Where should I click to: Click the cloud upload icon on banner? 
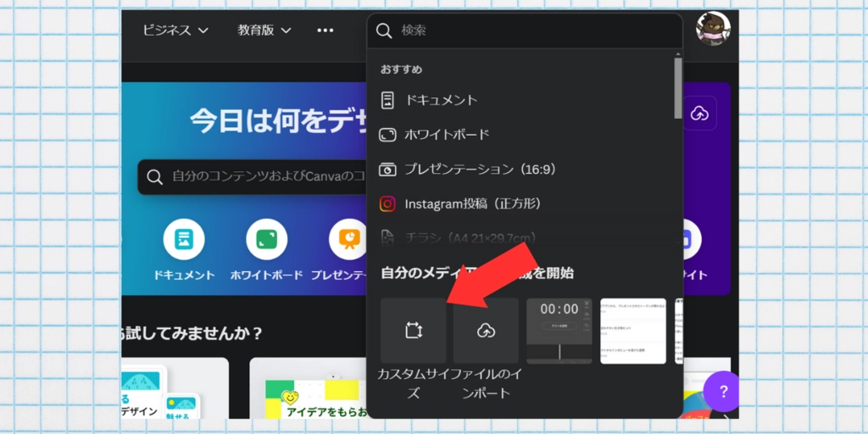tap(699, 114)
